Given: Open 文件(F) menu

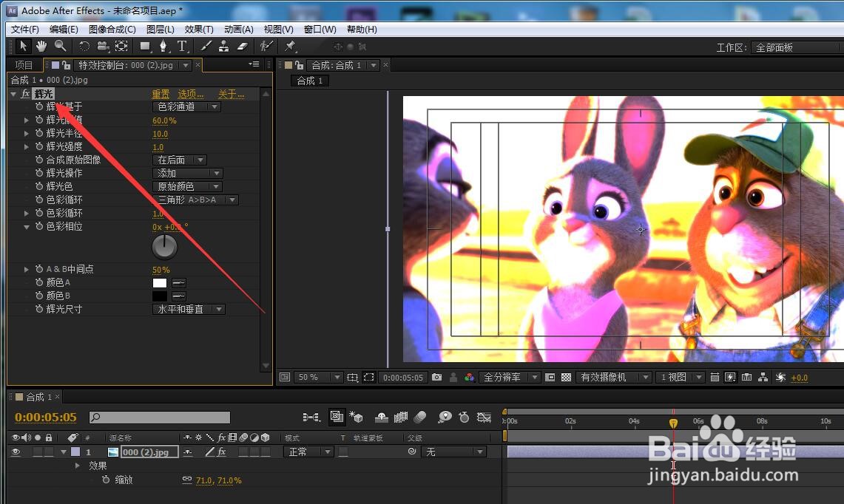Looking at the screenshot, I should pos(24,29).
